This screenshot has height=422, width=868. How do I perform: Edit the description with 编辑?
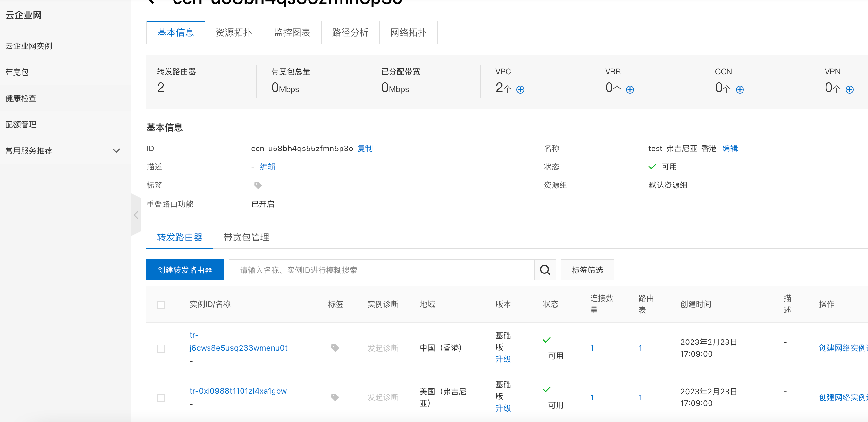point(268,167)
